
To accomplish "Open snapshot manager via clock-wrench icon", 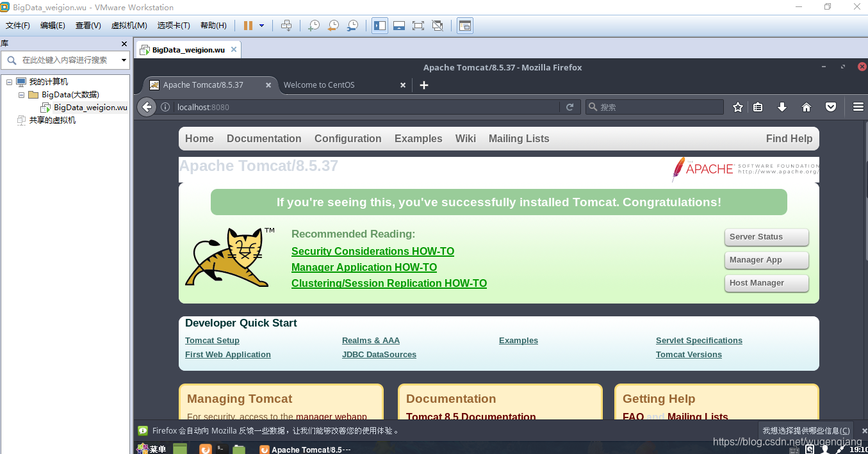I will pyautogui.click(x=353, y=26).
